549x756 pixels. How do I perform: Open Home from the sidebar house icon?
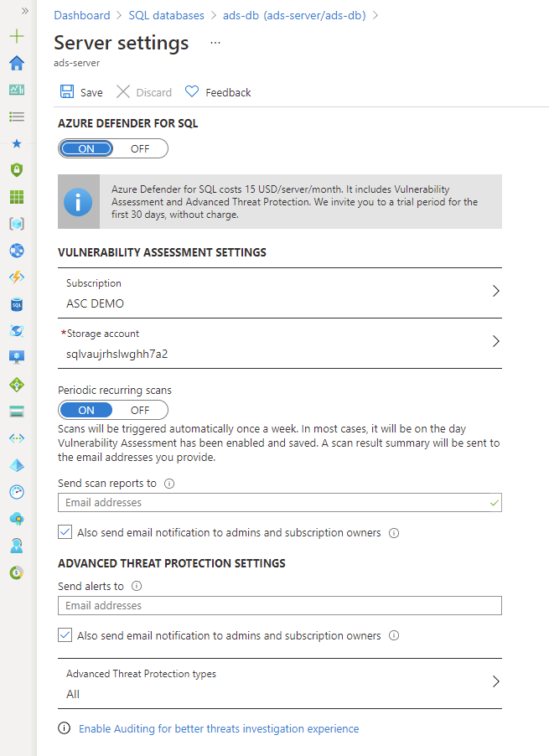(17, 63)
